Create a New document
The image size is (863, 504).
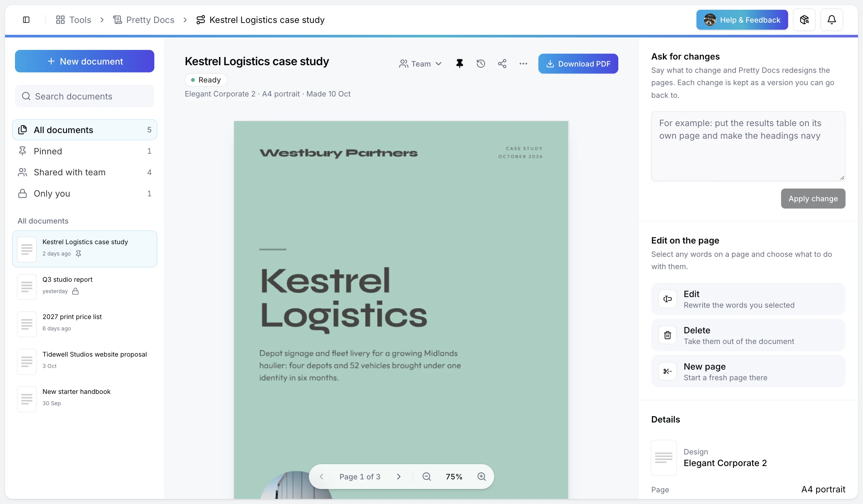point(85,61)
